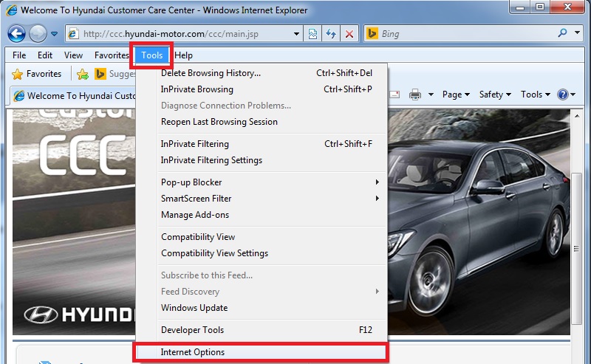Image resolution: width=591 pixels, height=364 pixels.
Task: Open the Help menu
Action: point(183,55)
